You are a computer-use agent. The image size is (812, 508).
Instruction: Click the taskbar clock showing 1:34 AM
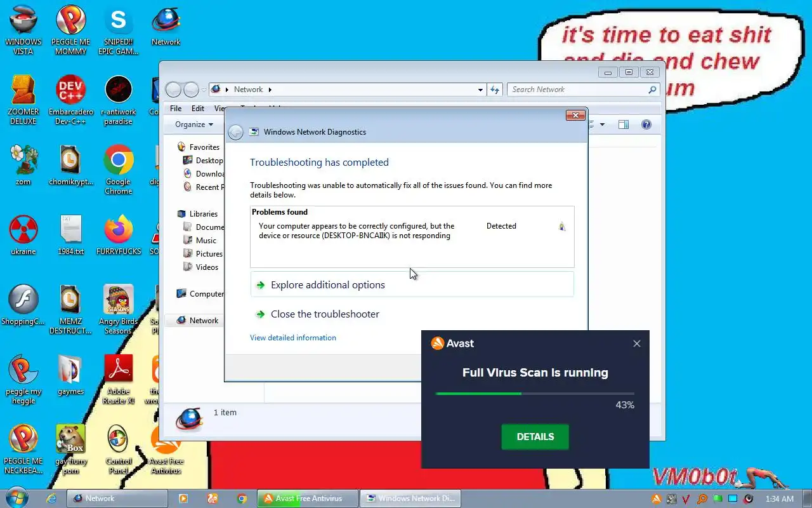tap(780, 498)
